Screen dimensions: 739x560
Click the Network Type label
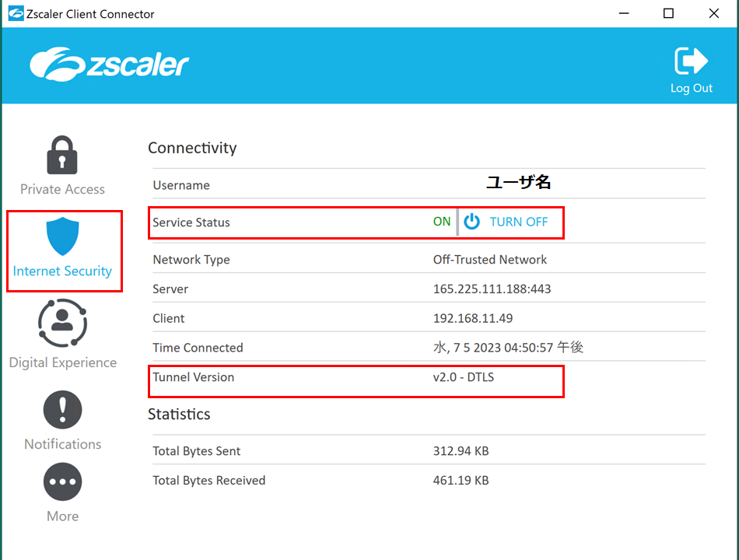tap(191, 260)
